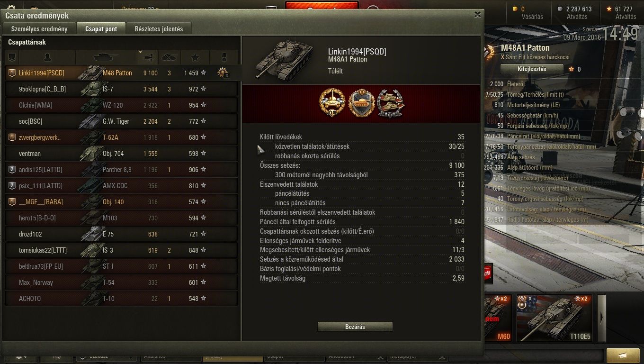Sort team list by player name icon
644x364 pixels.
(47, 57)
